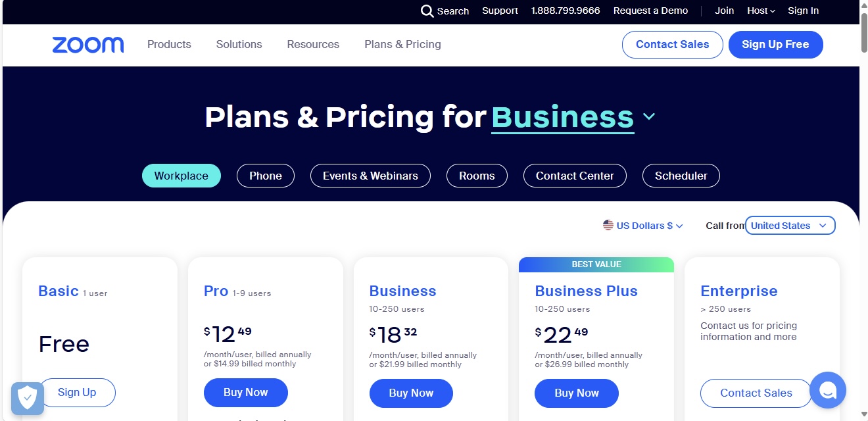Click Sign Up Free button

coord(775,44)
